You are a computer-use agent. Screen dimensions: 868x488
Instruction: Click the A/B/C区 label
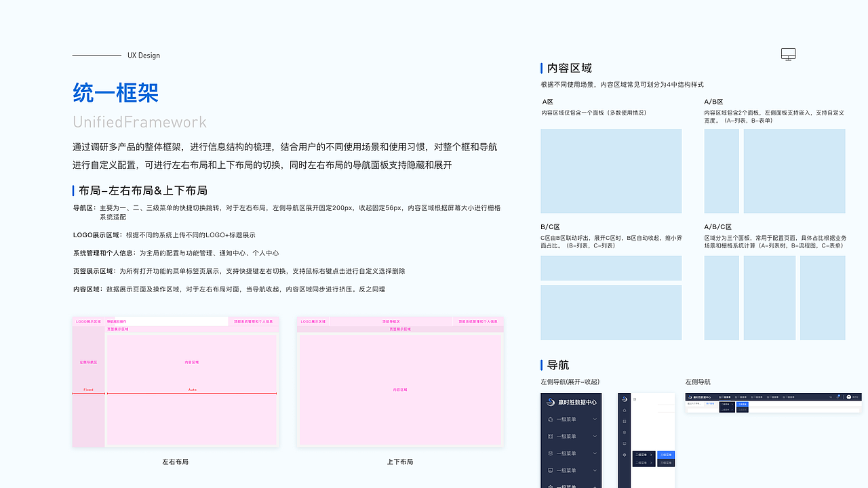click(718, 227)
